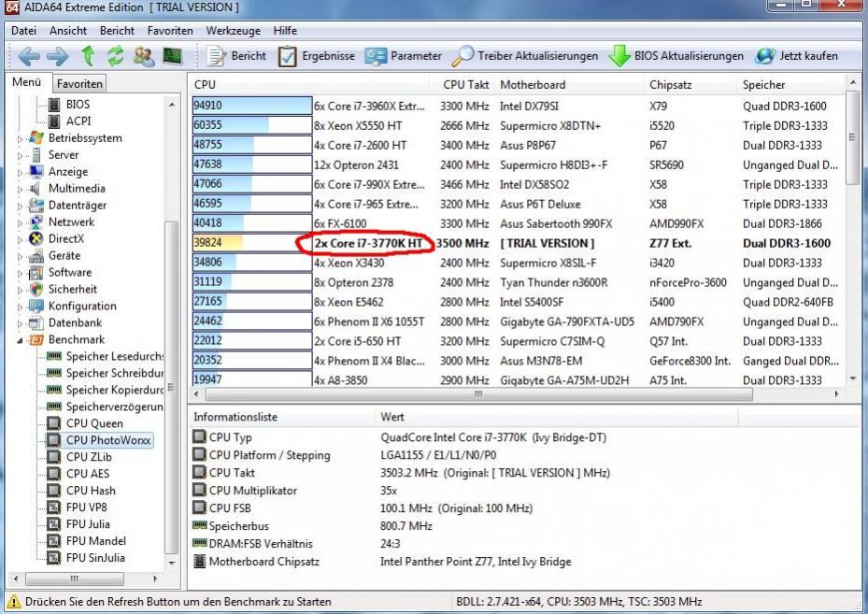The image size is (868, 614).
Task: Open the Bericht menu in menu bar
Action: (117, 31)
